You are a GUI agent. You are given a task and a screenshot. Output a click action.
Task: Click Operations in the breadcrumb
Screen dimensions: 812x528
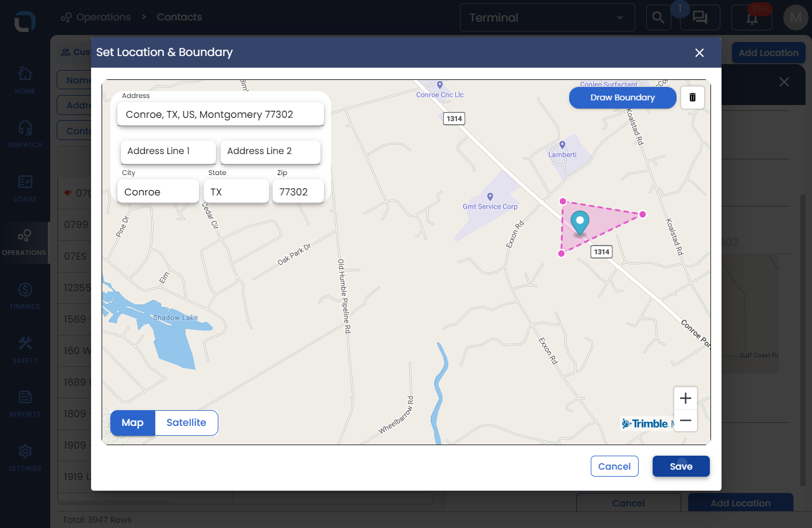click(x=103, y=17)
